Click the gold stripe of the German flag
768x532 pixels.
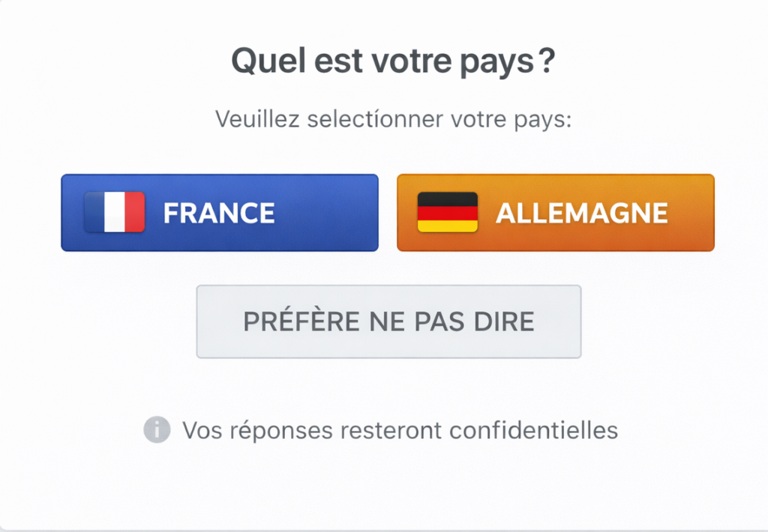[447, 225]
